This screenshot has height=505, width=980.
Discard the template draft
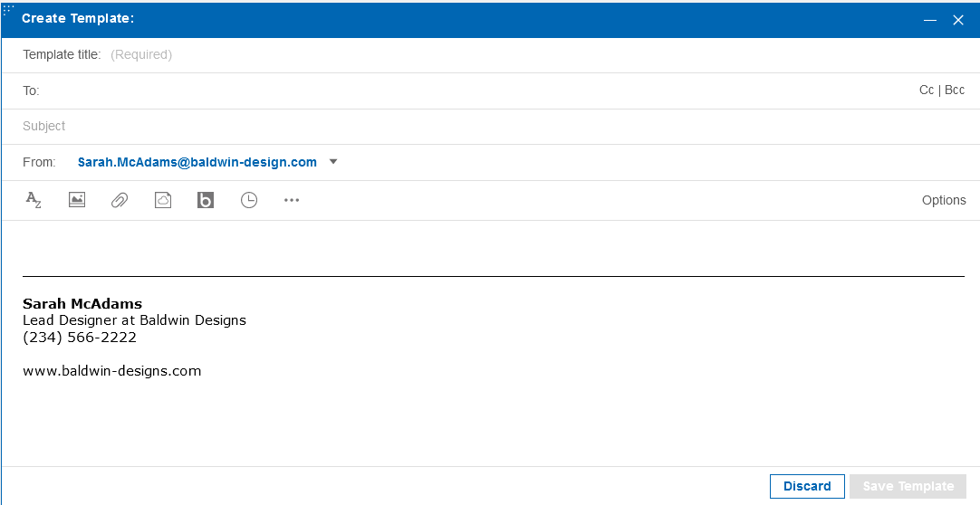[807, 486]
